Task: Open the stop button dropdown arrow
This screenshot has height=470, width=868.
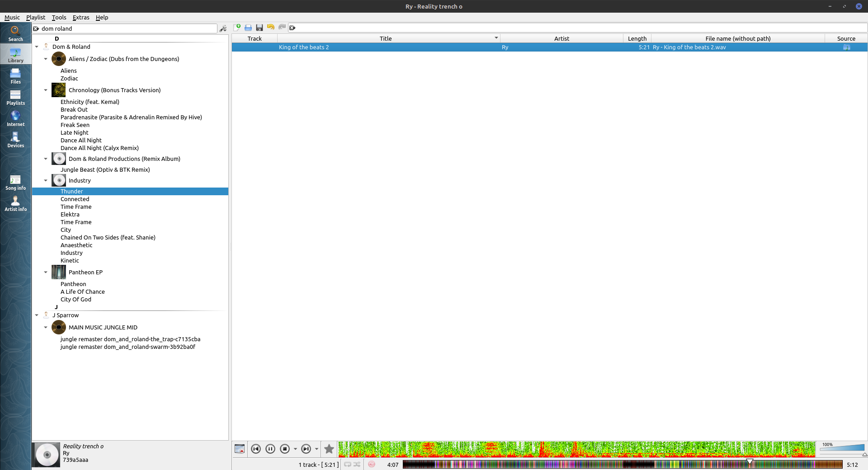Action: (295, 449)
